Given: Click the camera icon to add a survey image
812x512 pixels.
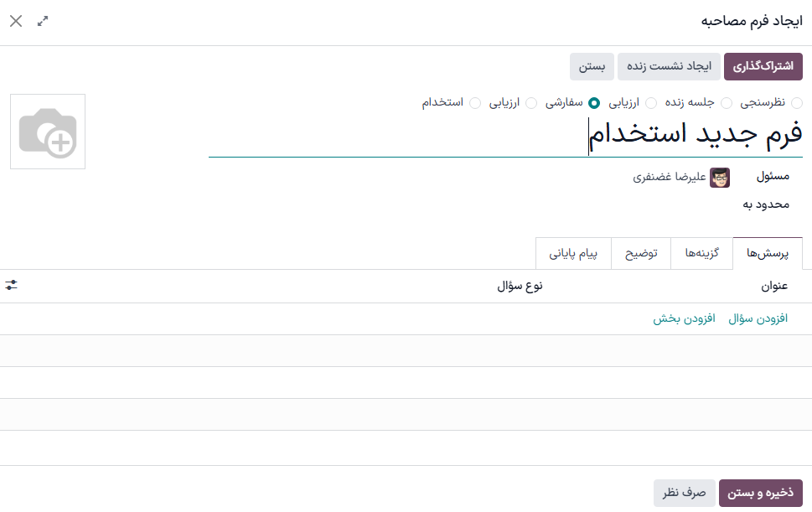Looking at the screenshot, I should click(47, 132).
